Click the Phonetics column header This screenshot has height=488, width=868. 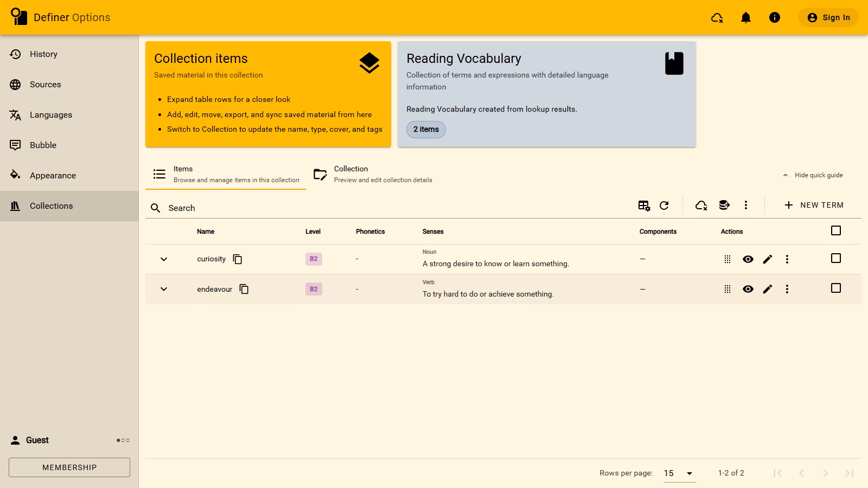click(x=371, y=232)
